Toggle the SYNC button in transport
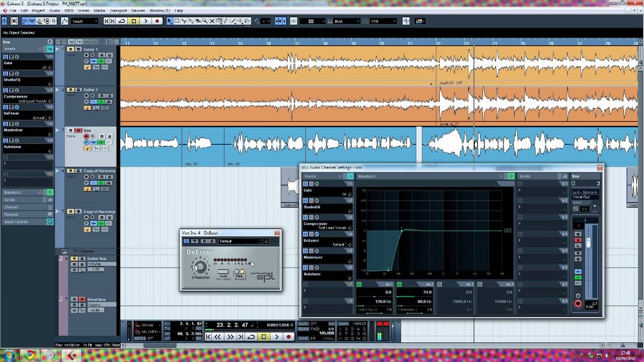This screenshot has height=362, width=644. (x=303, y=338)
